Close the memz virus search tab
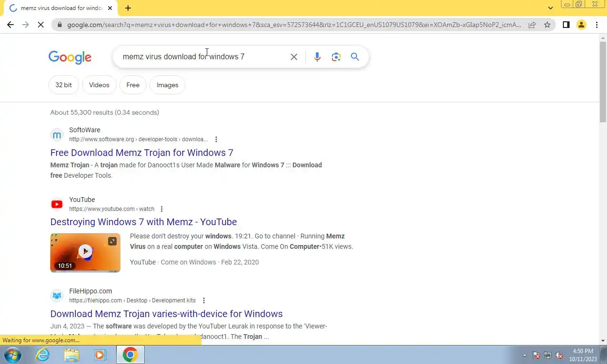 110,8
